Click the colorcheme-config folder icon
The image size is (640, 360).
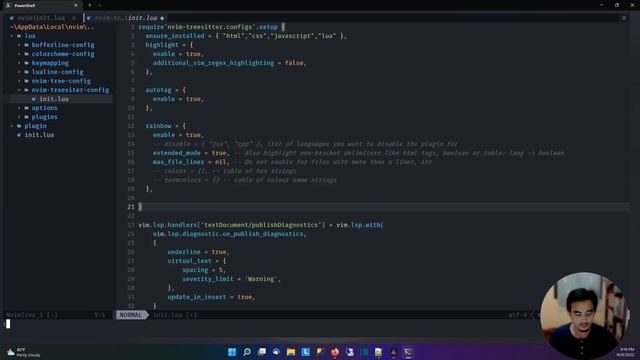pos(27,54)
